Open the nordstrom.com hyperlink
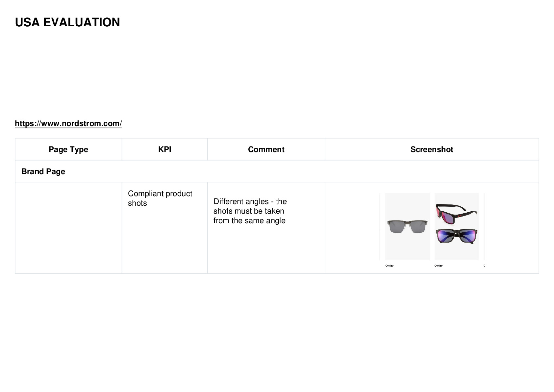The width and height of the screenshot is (554, 392). click(68, 123)
